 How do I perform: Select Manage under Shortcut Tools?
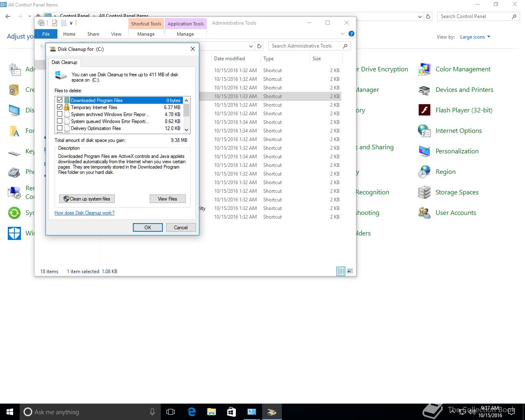tap(146, 34)
